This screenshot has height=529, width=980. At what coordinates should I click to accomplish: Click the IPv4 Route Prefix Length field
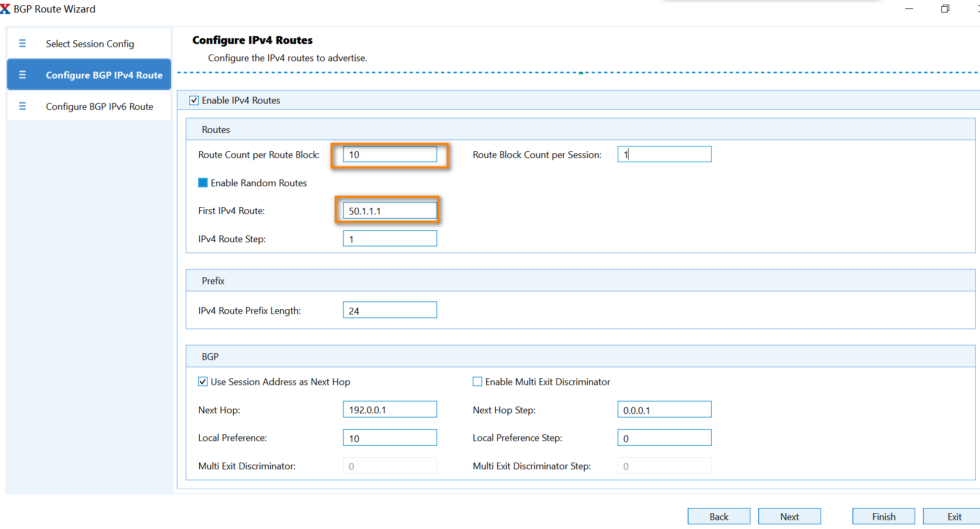click(390, 310)
